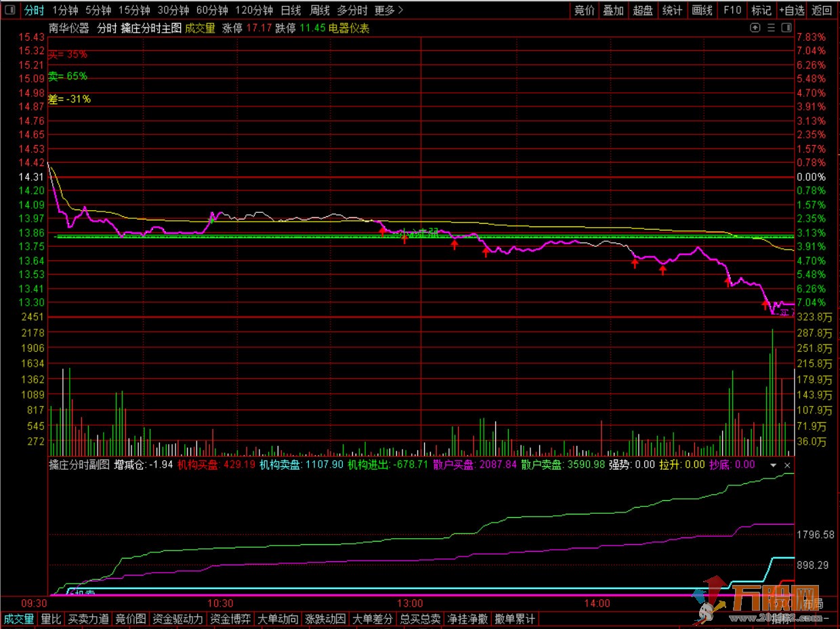Open the 多分时 multi-day view

click(x=352, y=10)
